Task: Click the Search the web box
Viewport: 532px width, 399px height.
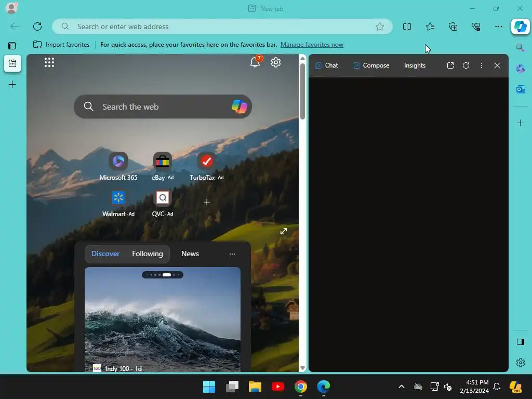Action: (x=163, y=107)
